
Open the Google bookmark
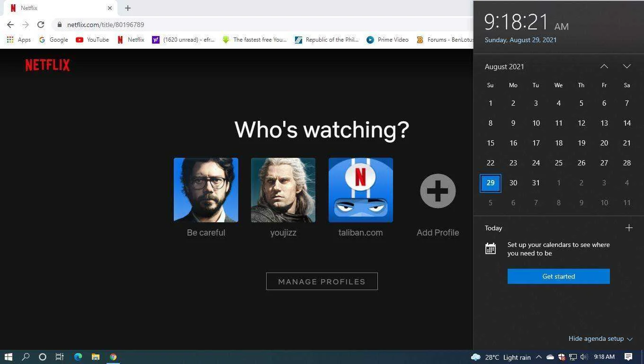[54, 40]
